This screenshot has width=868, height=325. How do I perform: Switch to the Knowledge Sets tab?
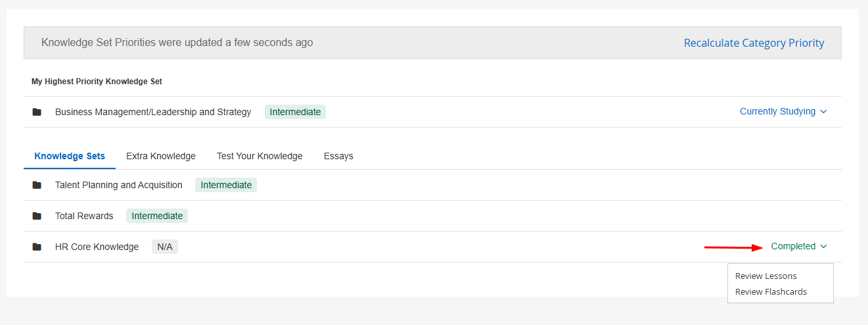pyautogui.click(x=70, y=157)
